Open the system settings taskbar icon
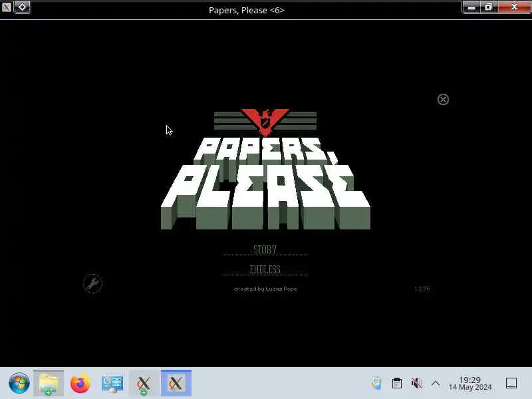This screenshot has height=399, width=532. coord(112,384)
